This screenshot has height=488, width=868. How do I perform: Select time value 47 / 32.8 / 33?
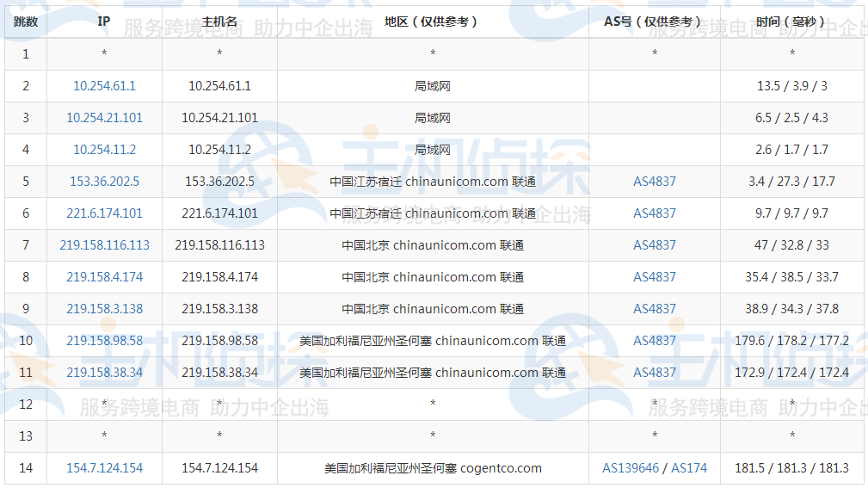[x=792, y=245]
